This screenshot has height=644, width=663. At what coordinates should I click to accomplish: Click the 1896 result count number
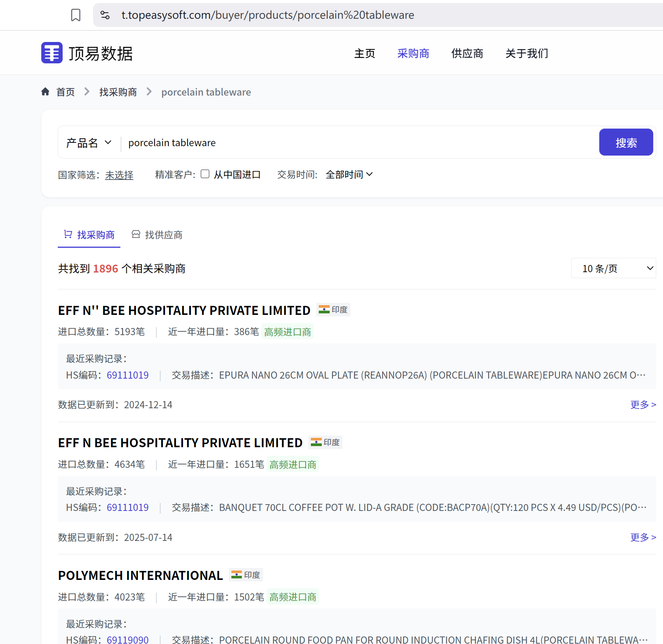(105, 268)
